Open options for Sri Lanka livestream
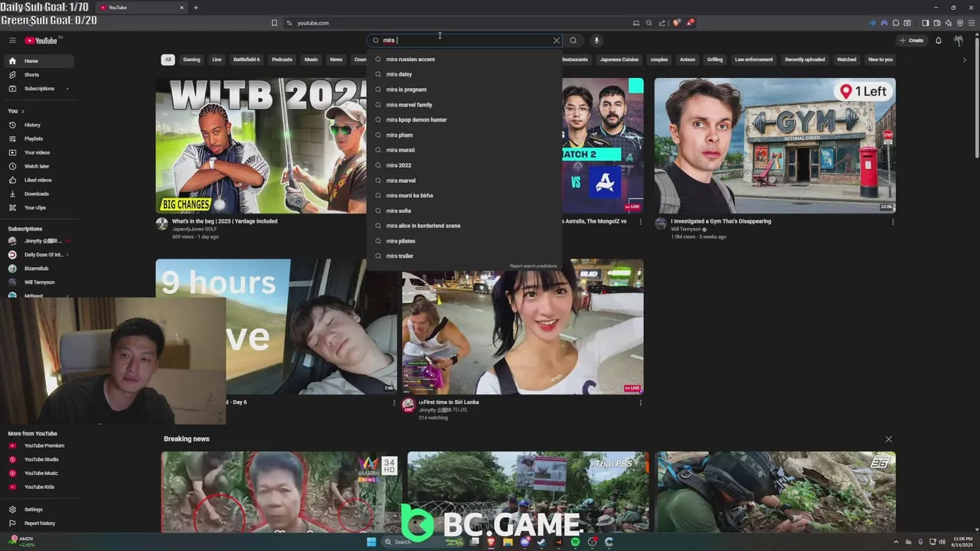Image resolution: width=980 pixels, height=551 pixels. (x=640, y=403)
